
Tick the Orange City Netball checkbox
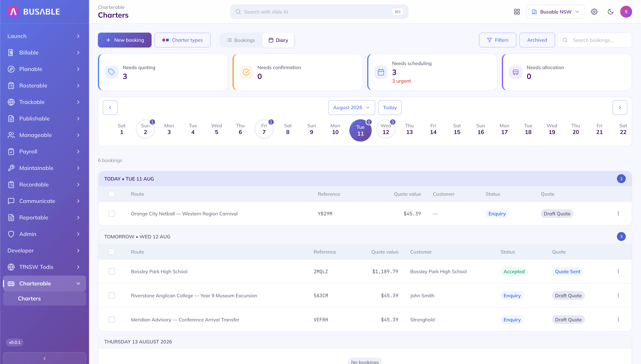(x=112, y=214)
